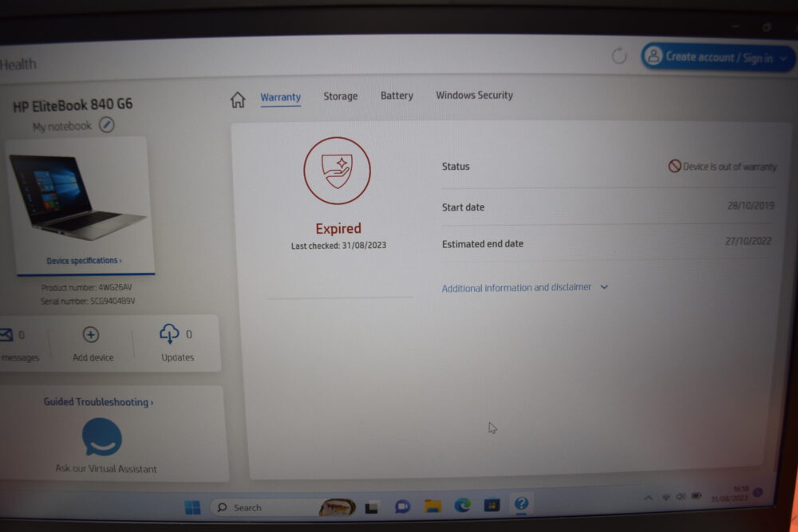798x532 pixels.
Task: Click the out of warranty prohibited icon
Action: pyautogui.click(x=674, y=166)
